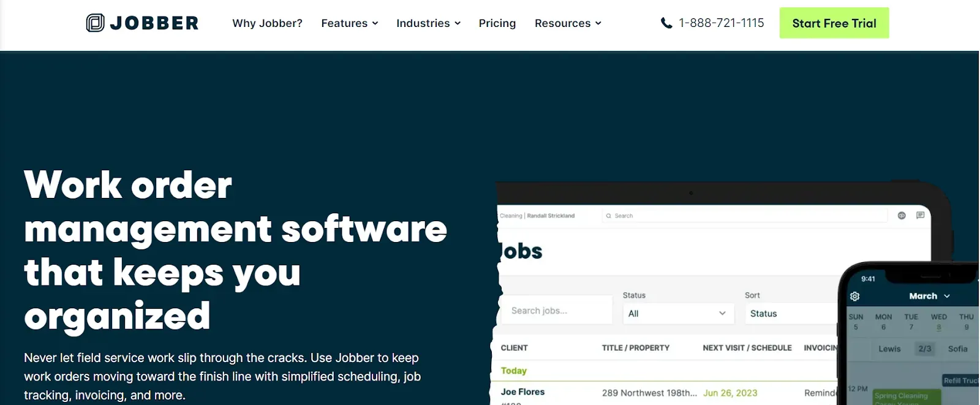Open the Status filter dropdown set to All

tap(677, 314)
